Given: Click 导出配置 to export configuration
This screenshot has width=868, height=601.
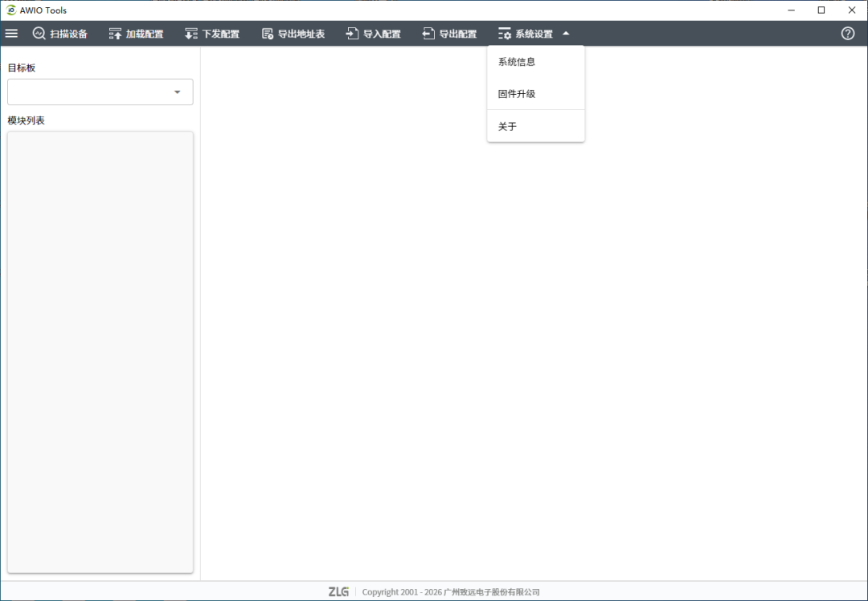Looking at the screenshot, I should 449,34.
